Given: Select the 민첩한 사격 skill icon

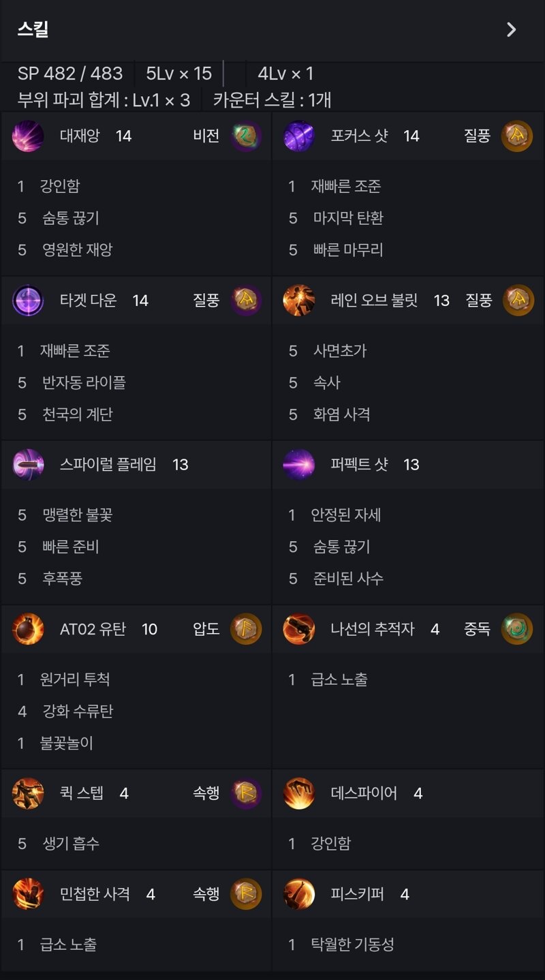Looking at the screenshot, I should 28,894.
